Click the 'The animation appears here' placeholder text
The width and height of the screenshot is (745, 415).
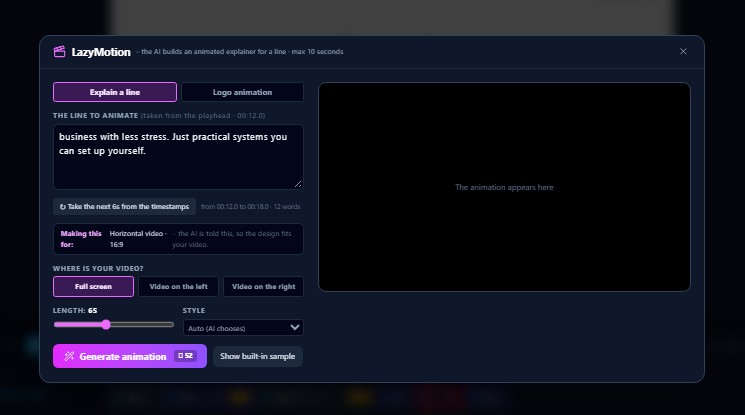(504, 187)
